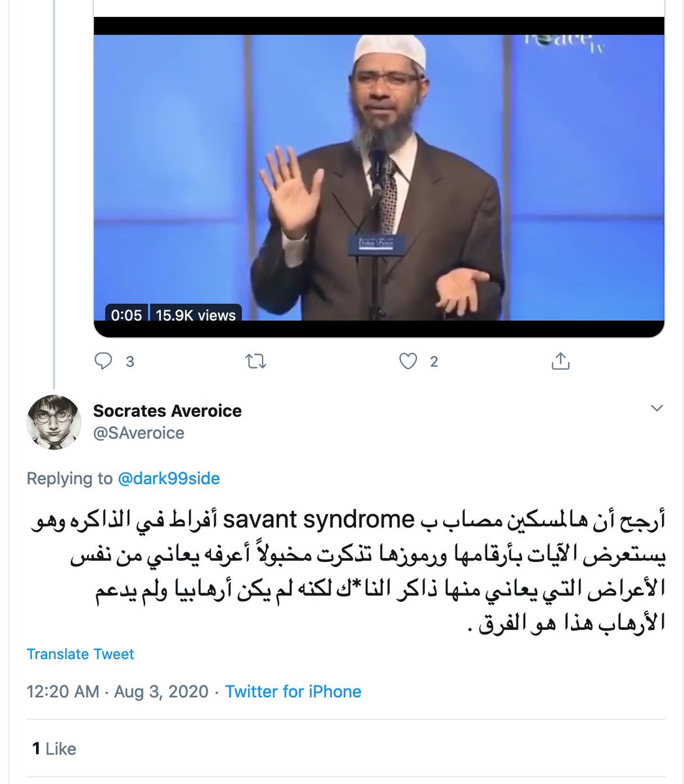
Task: Click the 12:20 AM Aug 3, 2020 timestamp
Action: 118,691
